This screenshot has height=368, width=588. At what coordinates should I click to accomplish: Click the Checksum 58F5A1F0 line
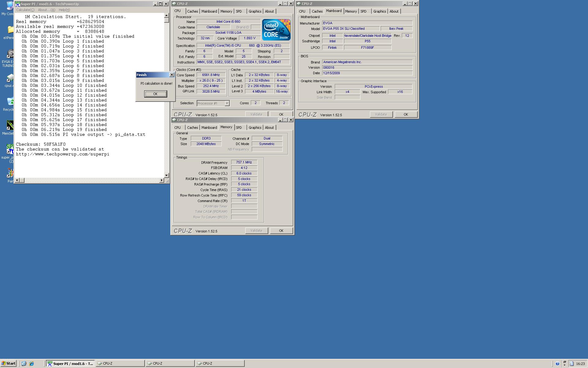click(x=41, y=144)
